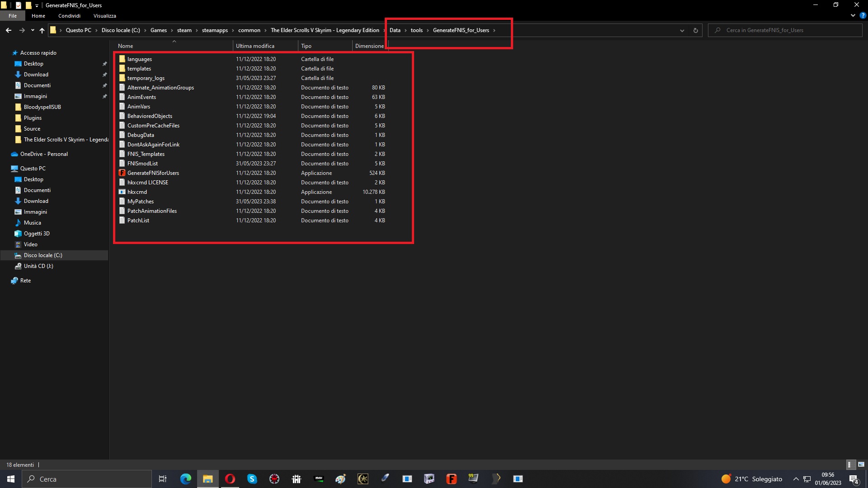Viewport: 868px width, 488px height.
Task: Open Skype from the taskbar
Action: [x=252, y=479]
